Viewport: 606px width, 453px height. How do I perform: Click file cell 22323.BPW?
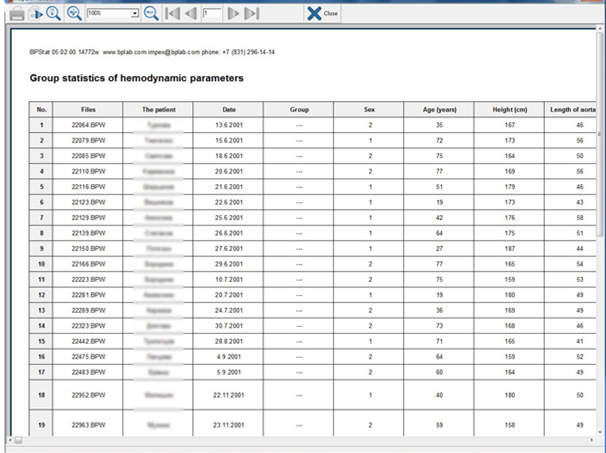point(88,326)
